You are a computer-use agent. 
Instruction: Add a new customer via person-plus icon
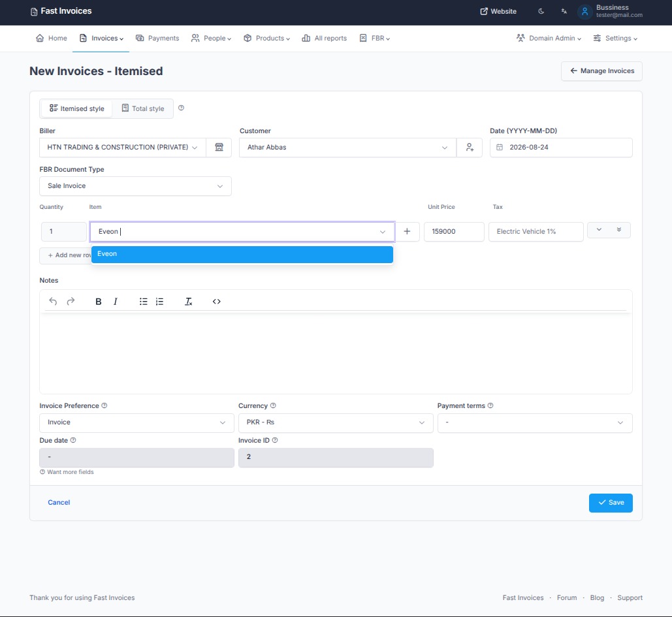point(470,148)
